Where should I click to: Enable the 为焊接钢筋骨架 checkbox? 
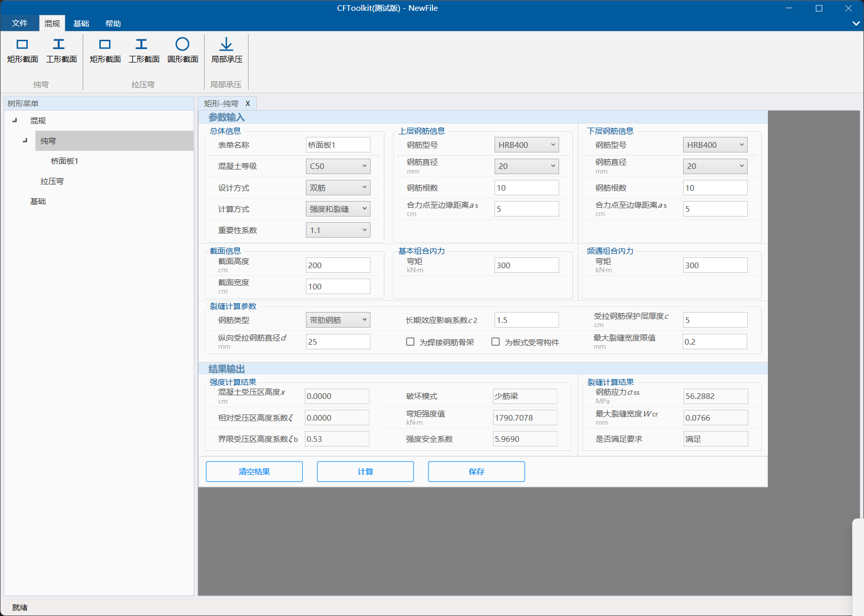410,342
